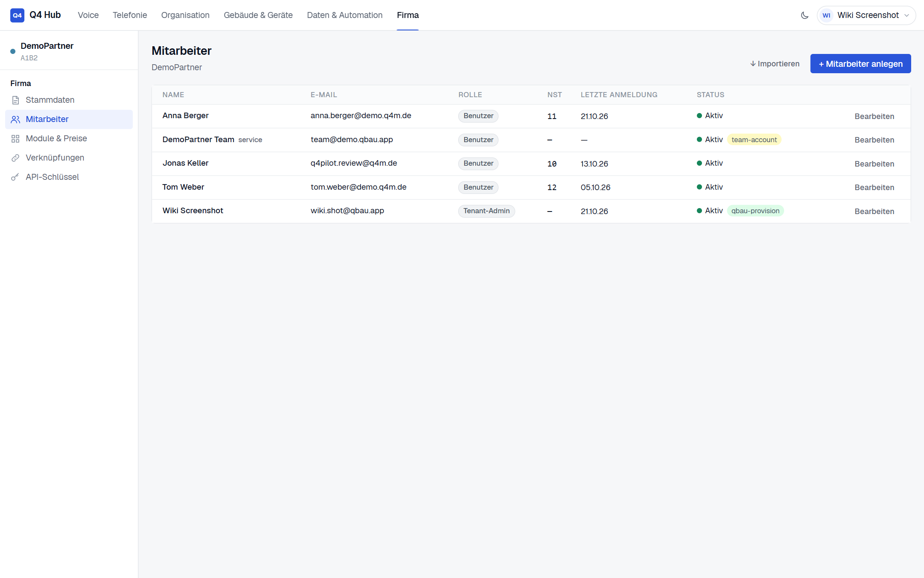The width and height of the screenshot is (924, 578).
Task: Click the Mitarbeiter people icon in sidebar
Action: [15, 119]
